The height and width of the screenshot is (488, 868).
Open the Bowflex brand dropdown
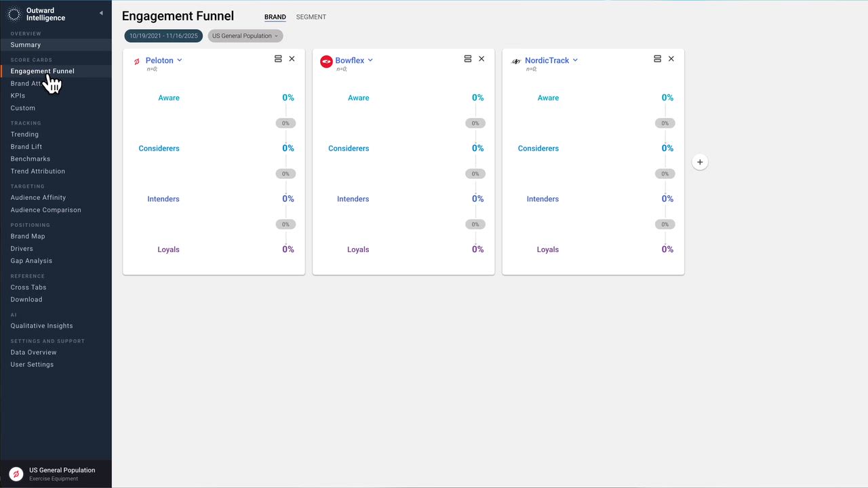(x=354, y=60)
